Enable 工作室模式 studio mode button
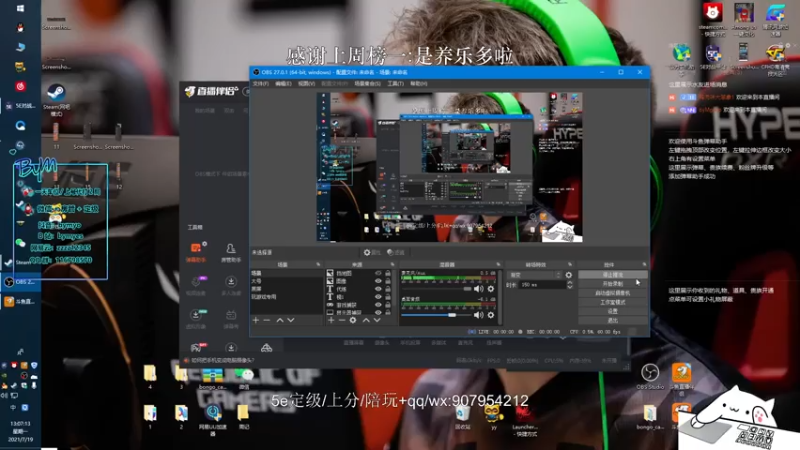 click(612, 302)
